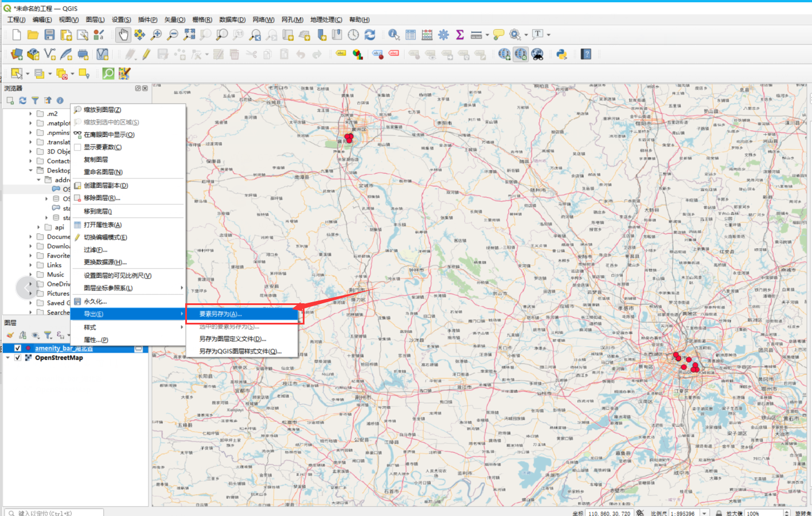The height and width of the screenshot is (516, 812).
Task: Close the browser panel with X button
Action: coord(145,88)
